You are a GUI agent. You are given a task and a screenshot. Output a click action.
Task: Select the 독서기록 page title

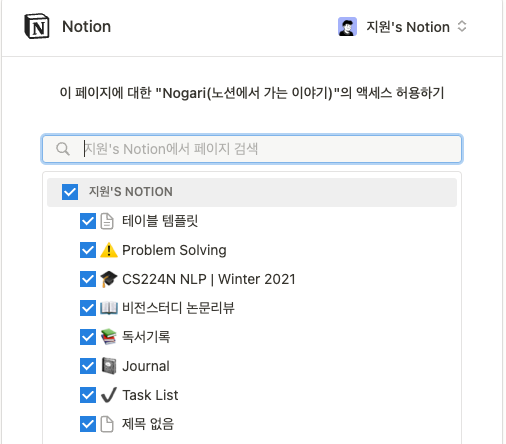pos(146,337)
